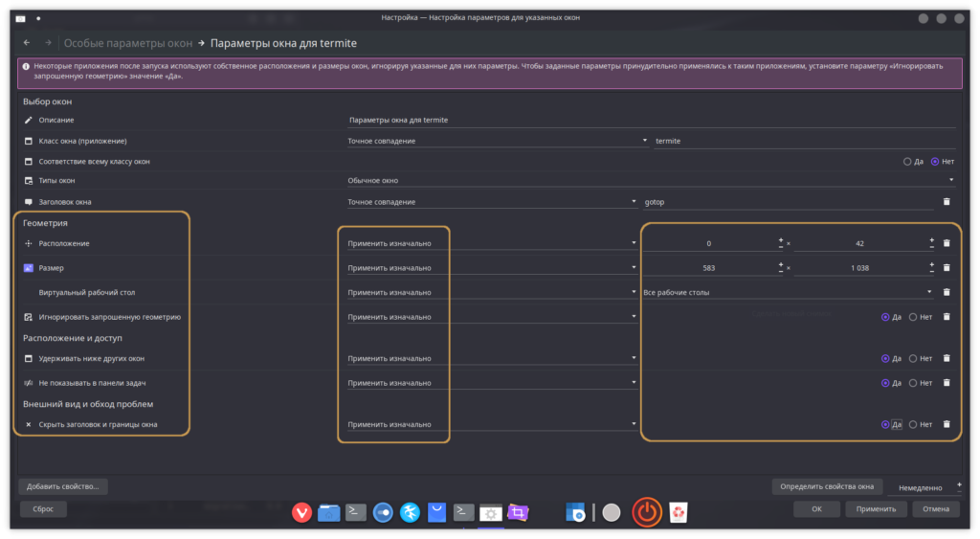
Task: Click the blue desktop pager icon in dock
Action: click(x=575, y=512)
